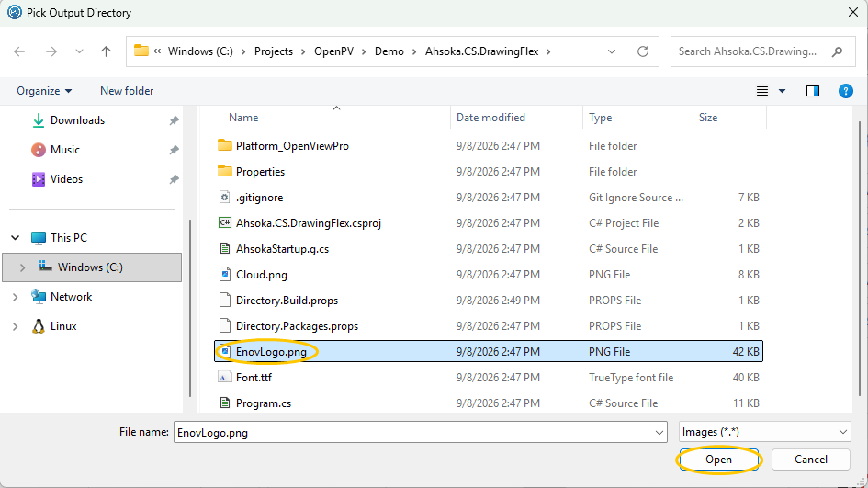Click the address bar folder icon
This screenshot has width=868, height=488.
pyautogui.click(x=141, y=51)
